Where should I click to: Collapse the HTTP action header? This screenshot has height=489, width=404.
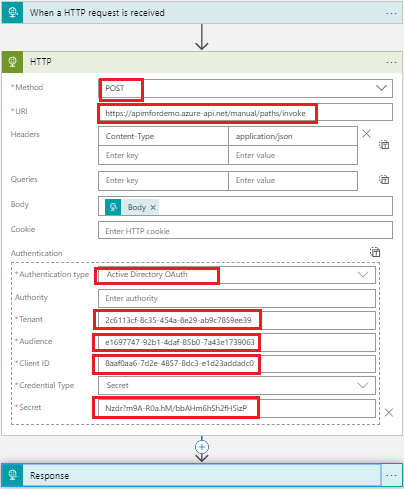point(202,62)
